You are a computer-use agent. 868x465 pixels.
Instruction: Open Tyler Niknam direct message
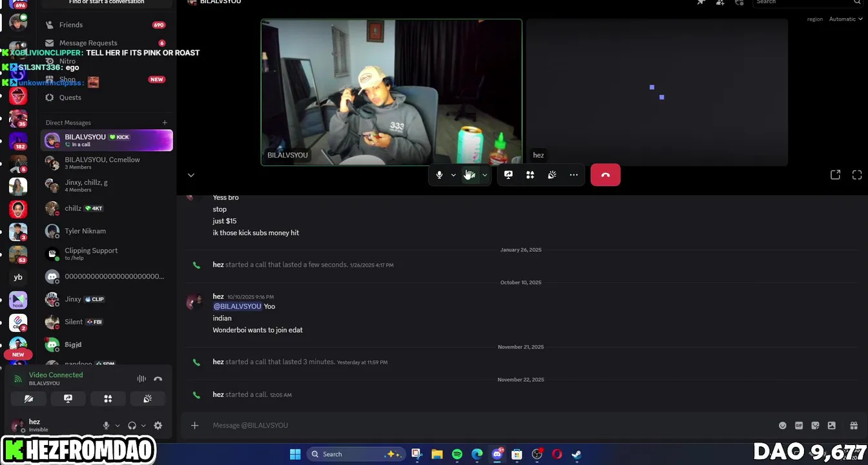pos(107,231)
